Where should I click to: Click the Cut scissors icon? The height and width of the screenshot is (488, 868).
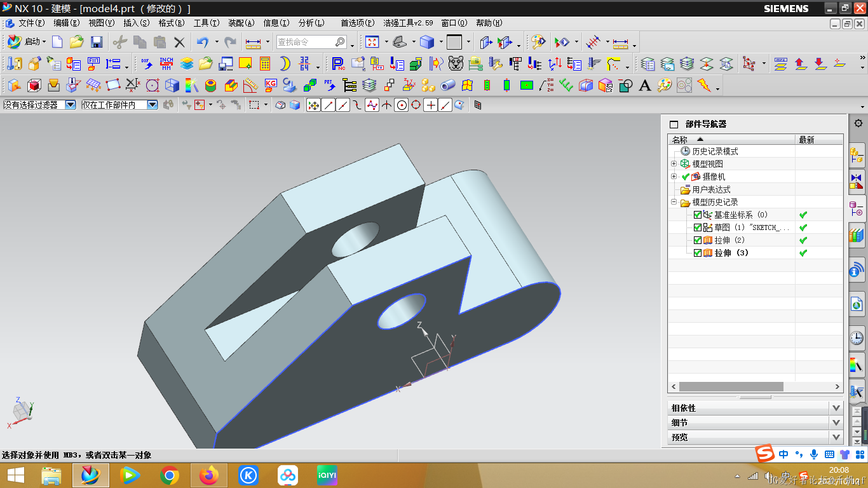(x=120, y=42)
